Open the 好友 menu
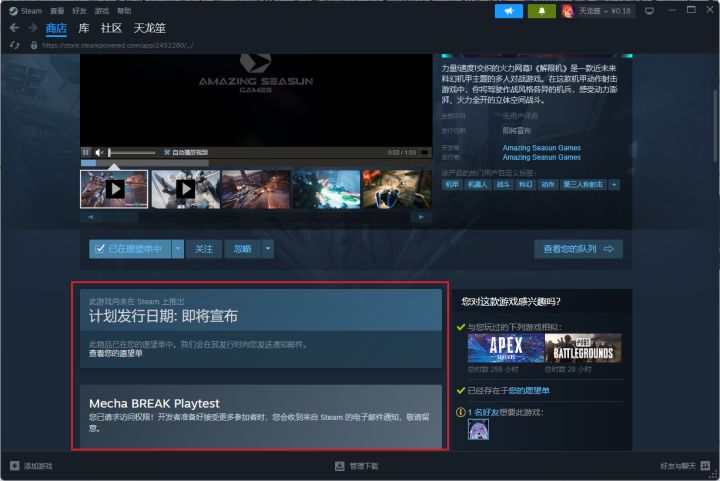 (x=79, y=11)
